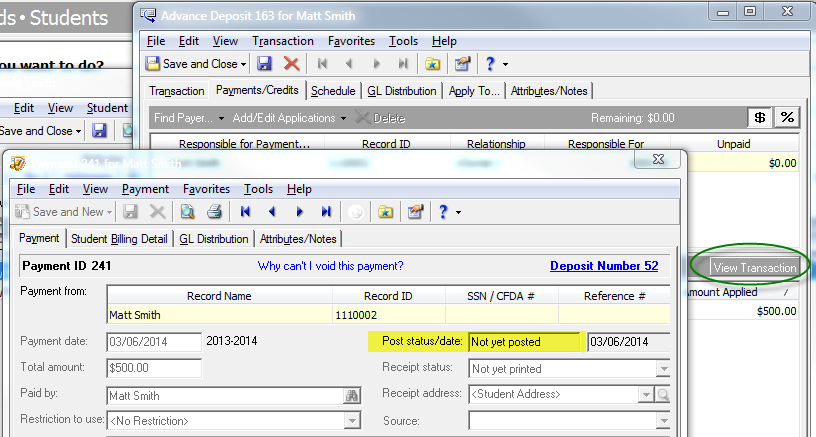Click the binoculars search icon by Paid by
This screenshot has height=437, width=816.
[x=352, y=396]
